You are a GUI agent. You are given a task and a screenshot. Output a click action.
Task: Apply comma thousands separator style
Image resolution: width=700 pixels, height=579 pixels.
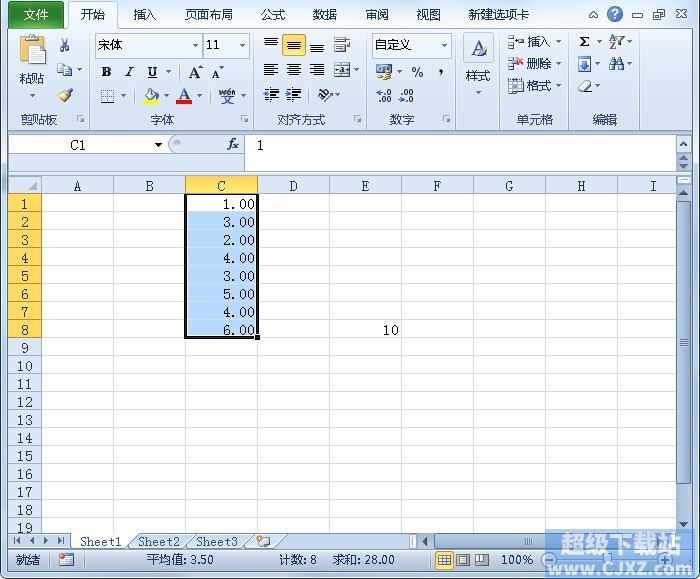pos(441,72)
